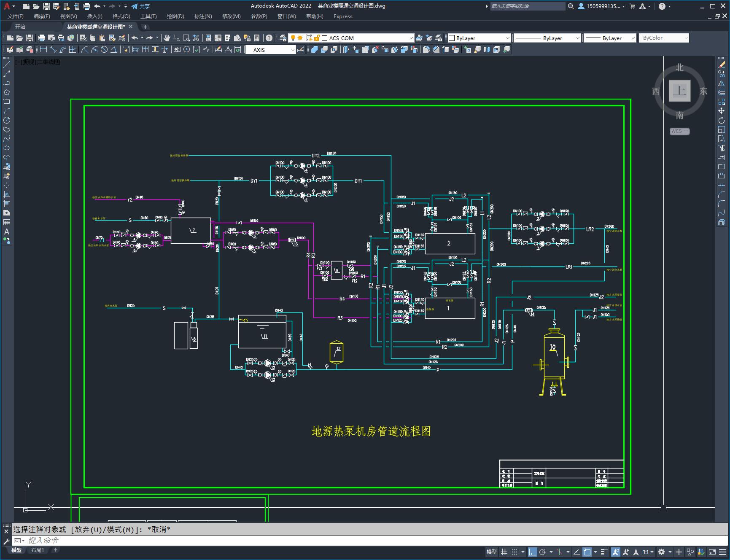
Task: Open the 视图(V) menu
Action: 68,16
